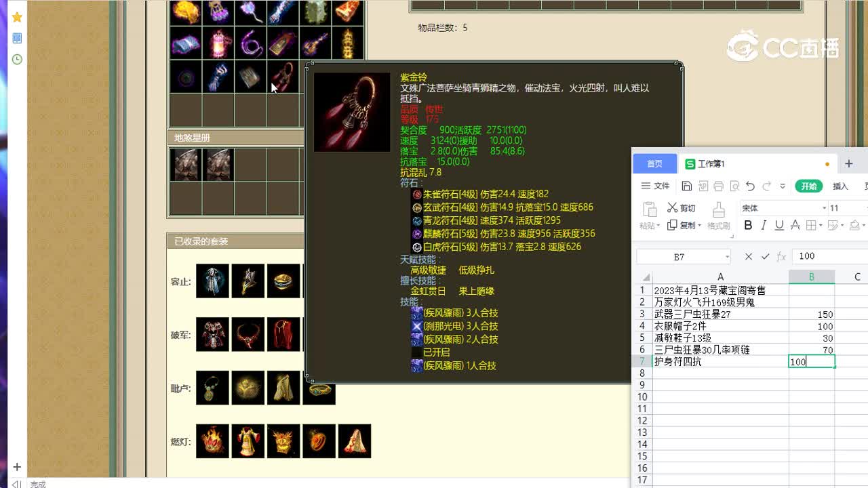Click the font size 11 box
Image resolution: width=868 pixels, height=488 pixels.
click(848, 208)
